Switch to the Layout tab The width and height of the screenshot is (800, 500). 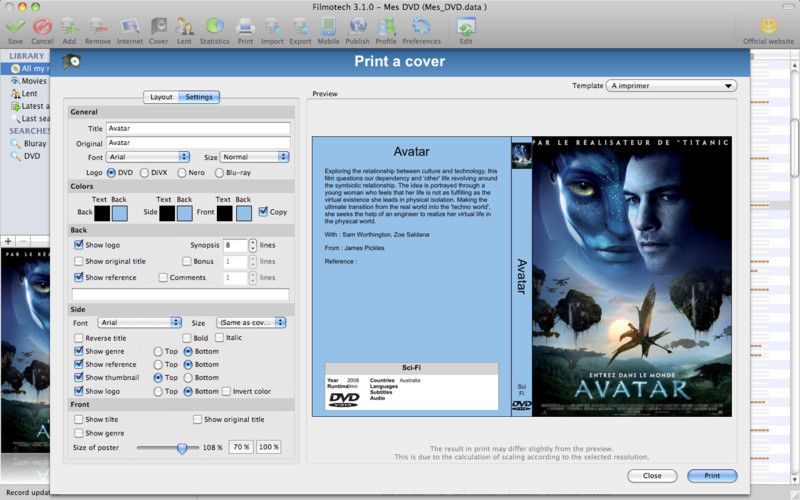(x=161, y=97)
